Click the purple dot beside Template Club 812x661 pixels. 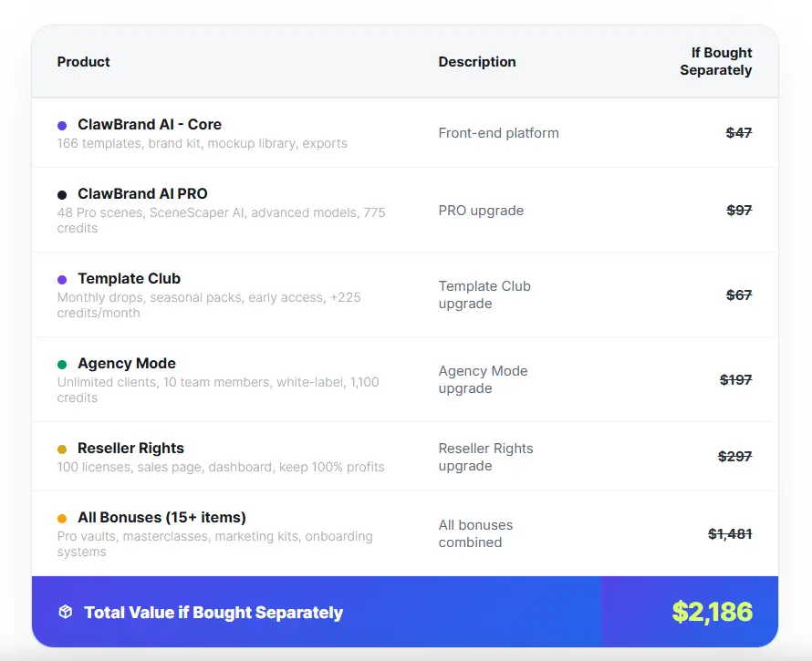62,280
